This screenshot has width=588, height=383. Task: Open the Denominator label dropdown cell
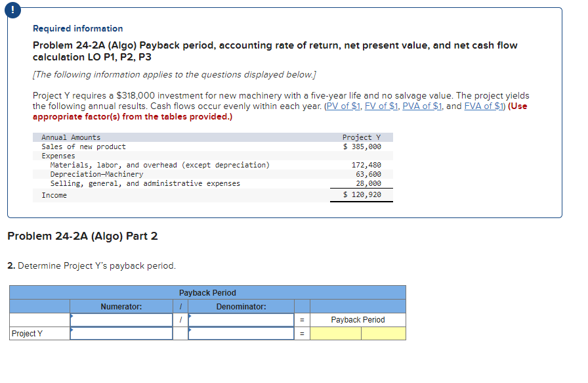coord(240,319)
